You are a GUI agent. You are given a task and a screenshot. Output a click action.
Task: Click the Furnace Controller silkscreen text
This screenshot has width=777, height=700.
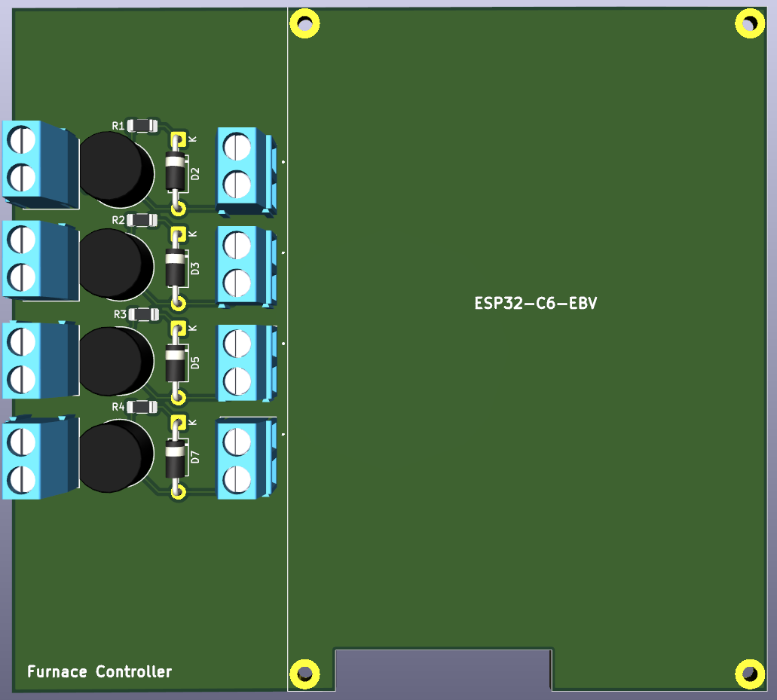pyautogui.click(x=99, y=671)
